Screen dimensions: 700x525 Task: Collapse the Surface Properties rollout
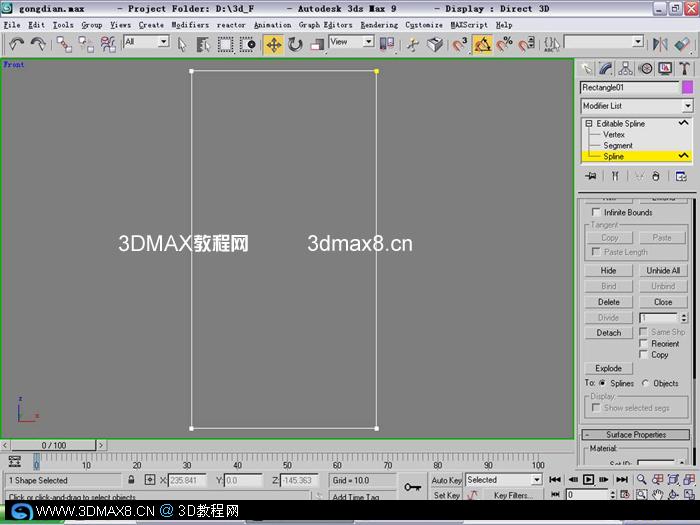[x=635, y=434]
